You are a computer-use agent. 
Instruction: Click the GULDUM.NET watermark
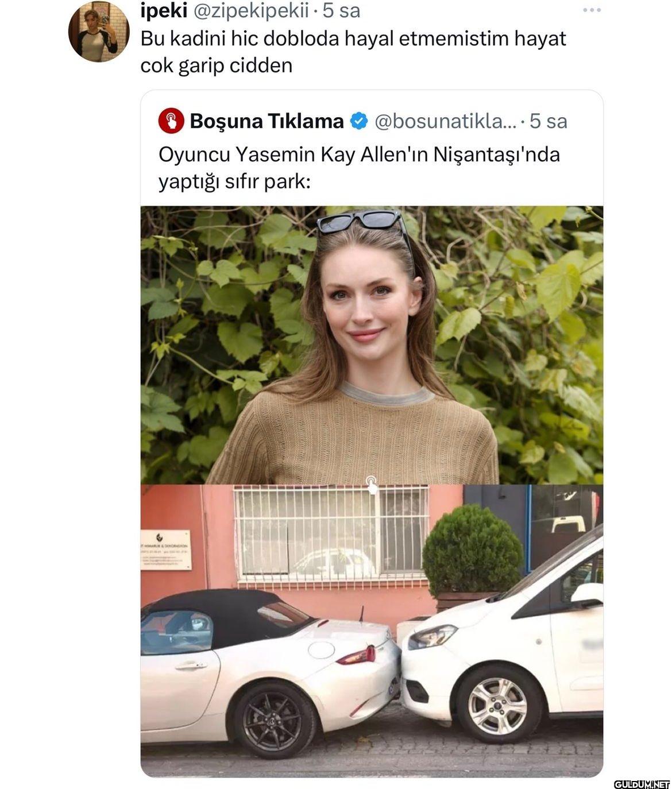tap(642, 783)
